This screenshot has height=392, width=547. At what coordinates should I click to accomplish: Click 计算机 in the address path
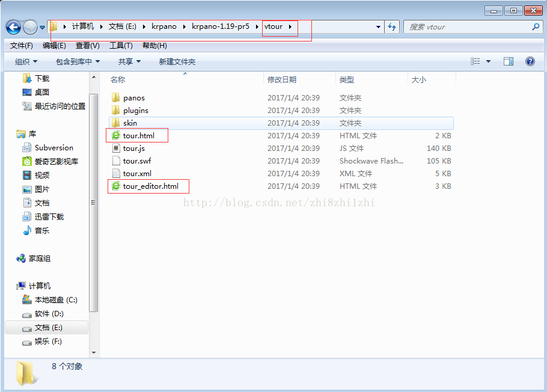tap(83, 26)
